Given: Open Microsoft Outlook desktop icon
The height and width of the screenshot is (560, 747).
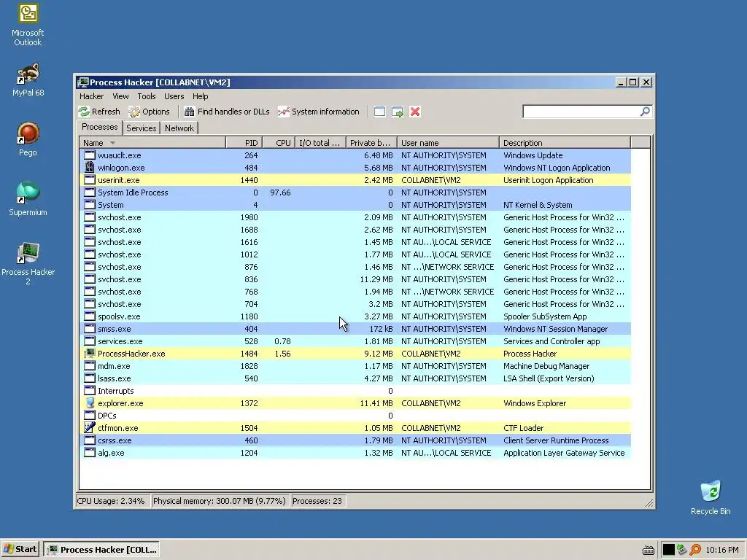Looking at the screenshot, I should pos(28,24).
